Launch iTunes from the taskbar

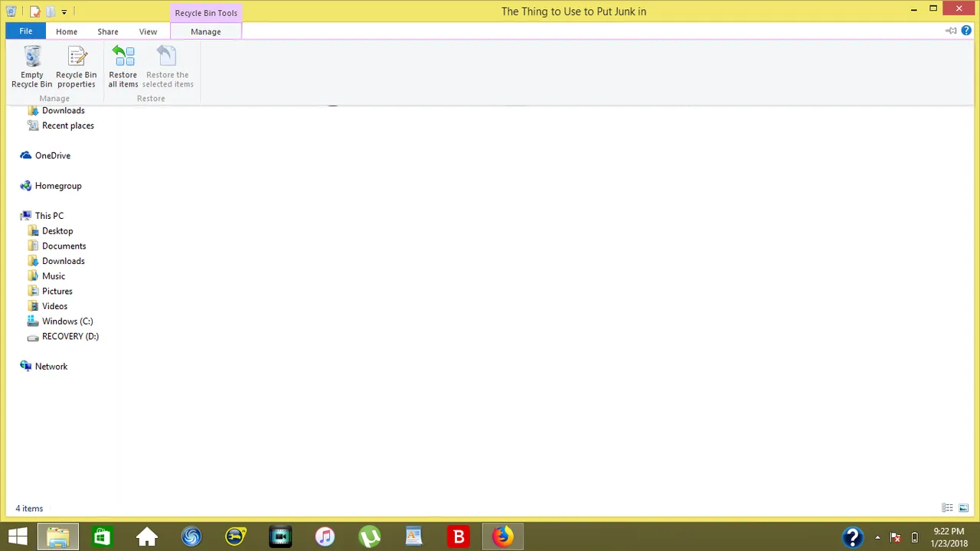(x=325, y=537)
